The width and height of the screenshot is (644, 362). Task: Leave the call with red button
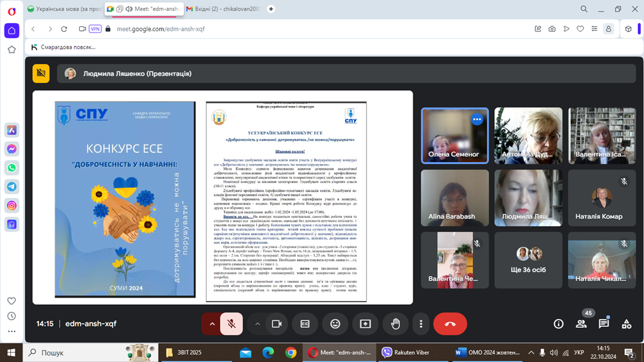450,324
